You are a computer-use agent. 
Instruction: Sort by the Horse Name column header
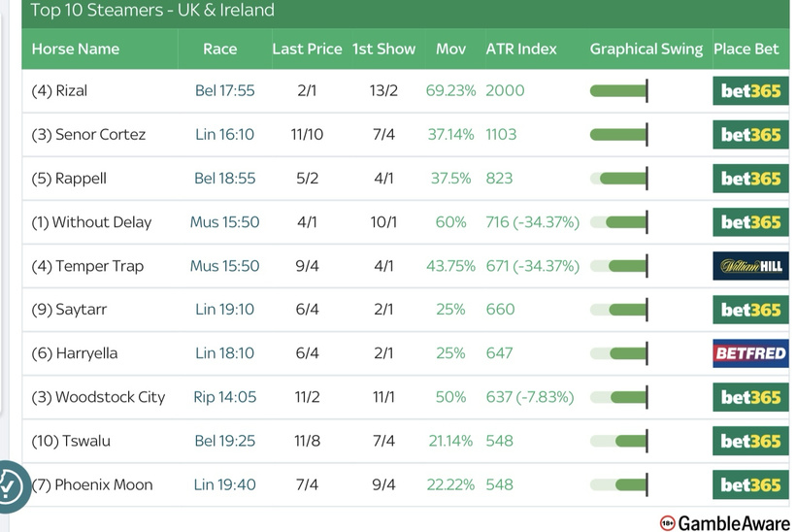point(76,49)
